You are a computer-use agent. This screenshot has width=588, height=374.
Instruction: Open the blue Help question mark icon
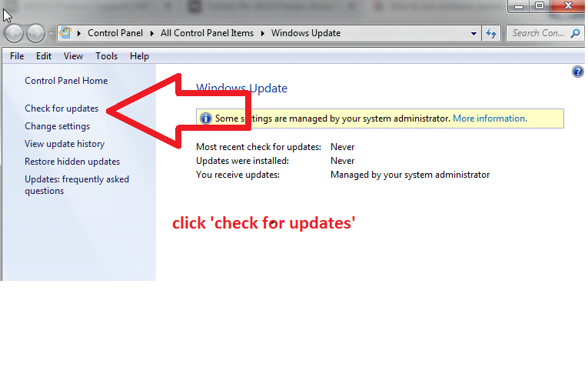[578, 72]
